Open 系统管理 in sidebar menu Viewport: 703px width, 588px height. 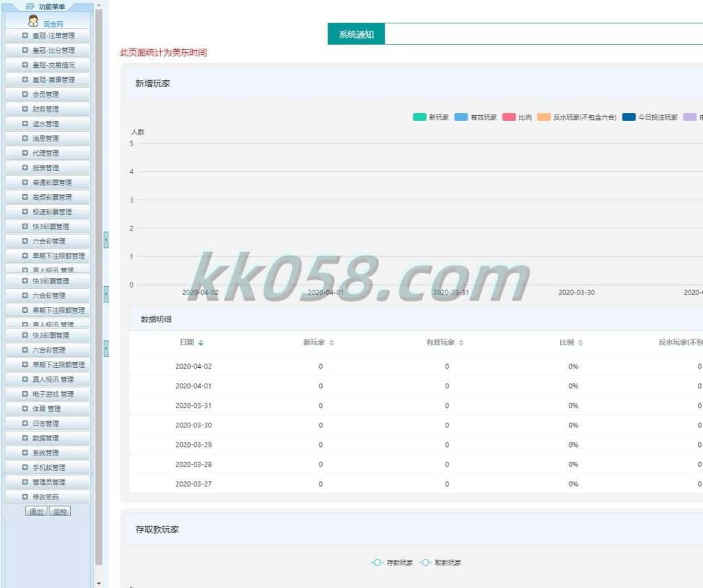(48, 453)
